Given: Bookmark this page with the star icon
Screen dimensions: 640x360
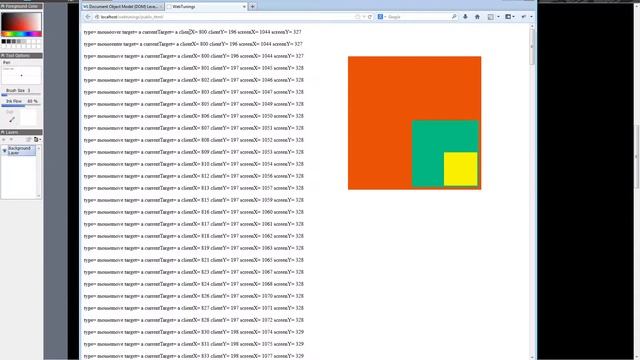Looking at the screenshot, I should click(x=358, y=17).
